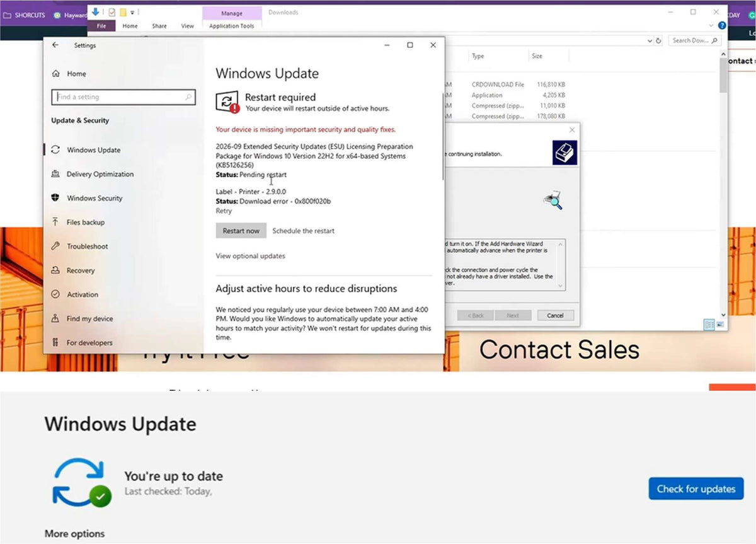This screenshot has height=544, width=756.
Task: Collapse the Explorer ribbon with the chevron
Action: click(x=713, y=26)
